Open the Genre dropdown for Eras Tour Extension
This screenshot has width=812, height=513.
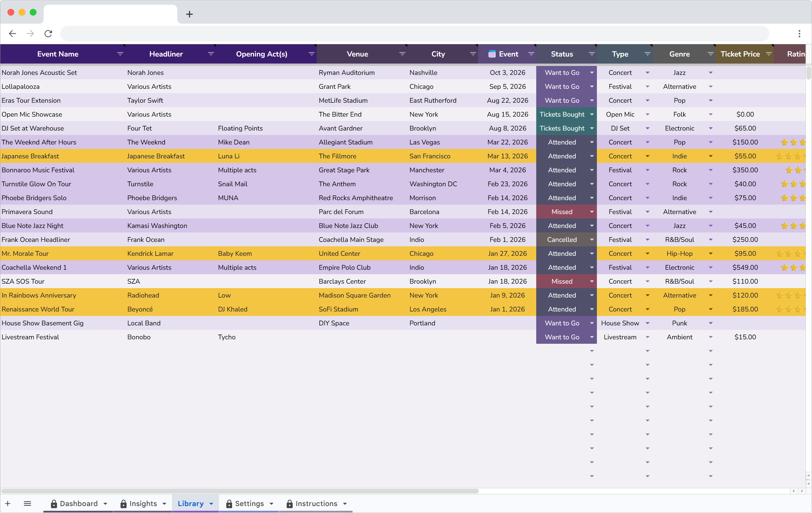pyautogui.click(x=710, y=100)
